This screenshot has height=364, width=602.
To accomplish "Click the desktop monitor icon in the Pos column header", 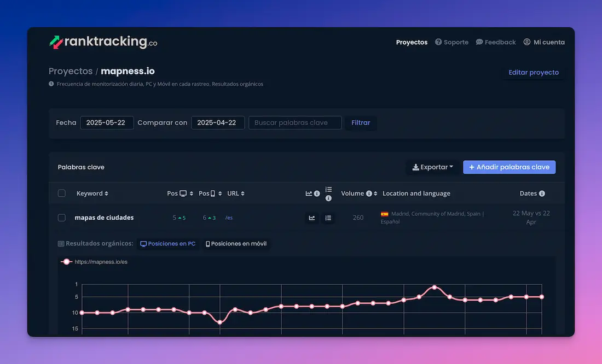I will 183,193.
